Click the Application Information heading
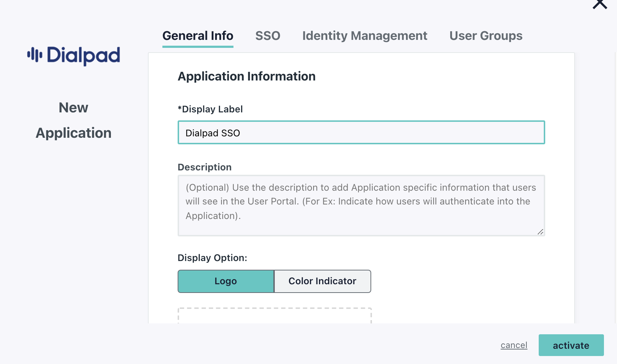 [x=247, y=76]
